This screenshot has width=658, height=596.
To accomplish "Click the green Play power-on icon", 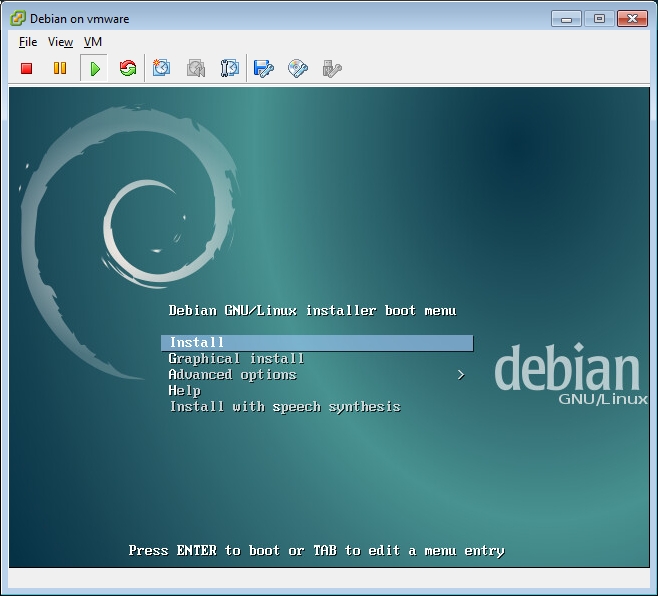I will (x=94, y=68).
